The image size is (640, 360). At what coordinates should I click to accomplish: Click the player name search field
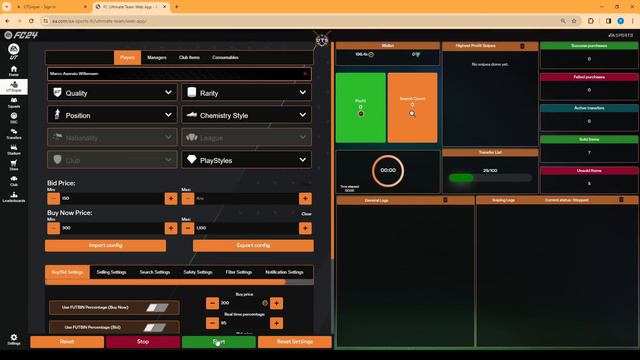pyautogui.click(x=179, y=74)
